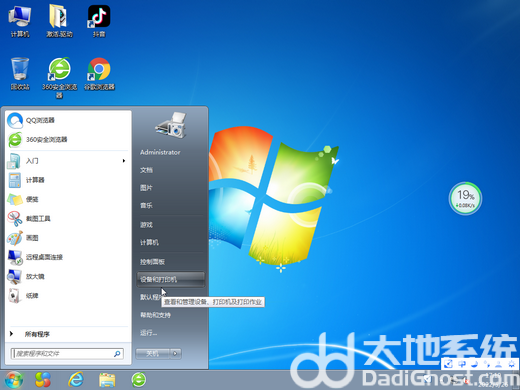This screenshot has width=520, height=390.
Task: Launch QQ浏览器 from the Start menu
Action: [67, 120]
